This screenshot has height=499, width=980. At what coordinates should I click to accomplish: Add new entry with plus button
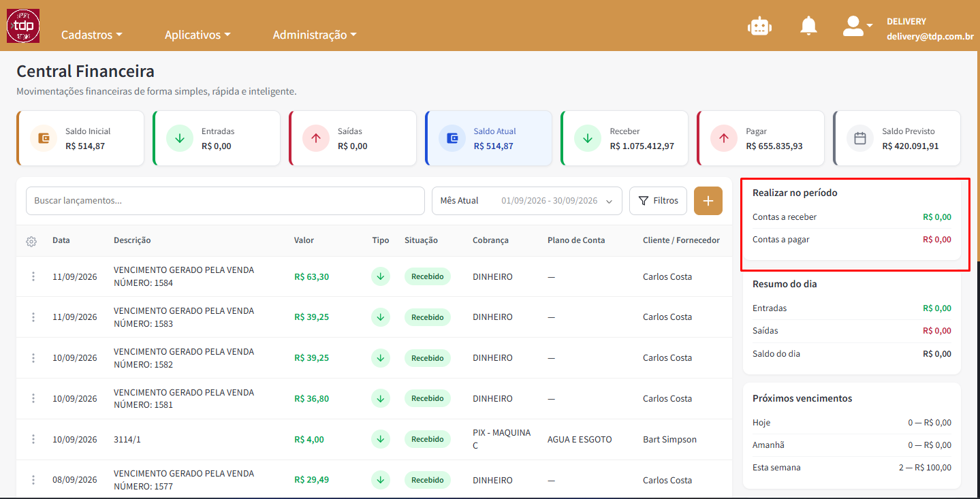(708, 201)
